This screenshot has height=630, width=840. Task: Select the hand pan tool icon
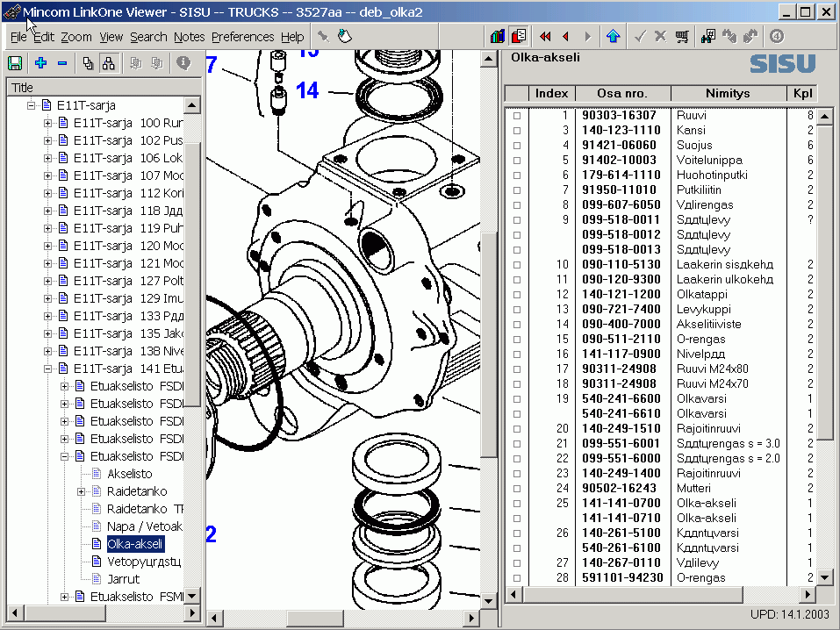pos(345,37)
